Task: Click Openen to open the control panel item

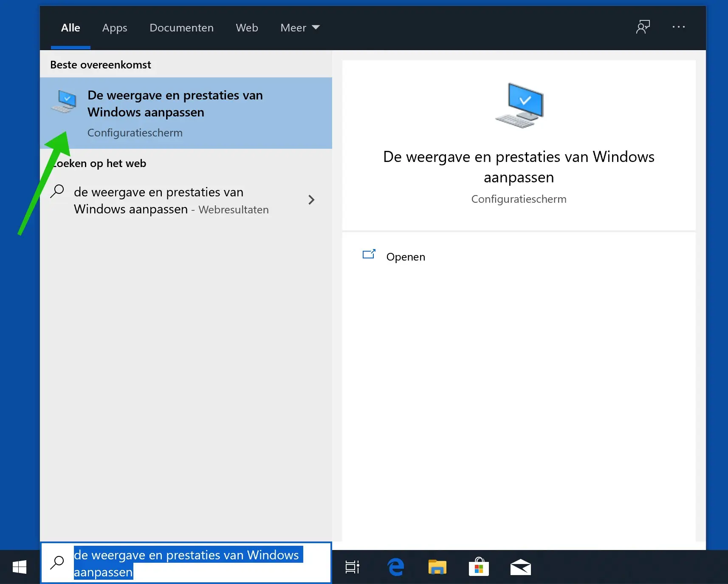Action: coord(406,257)
